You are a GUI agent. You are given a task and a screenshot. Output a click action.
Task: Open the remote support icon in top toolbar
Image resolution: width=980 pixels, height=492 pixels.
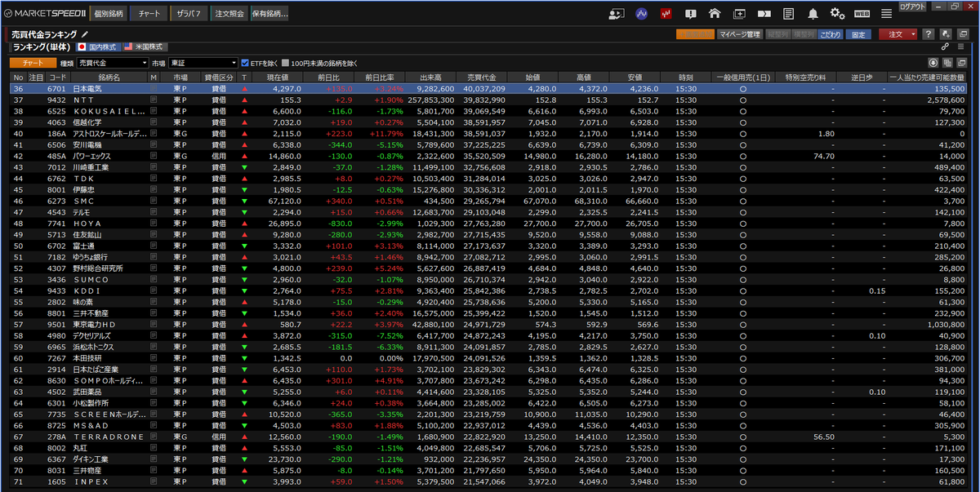coord(617,13)
